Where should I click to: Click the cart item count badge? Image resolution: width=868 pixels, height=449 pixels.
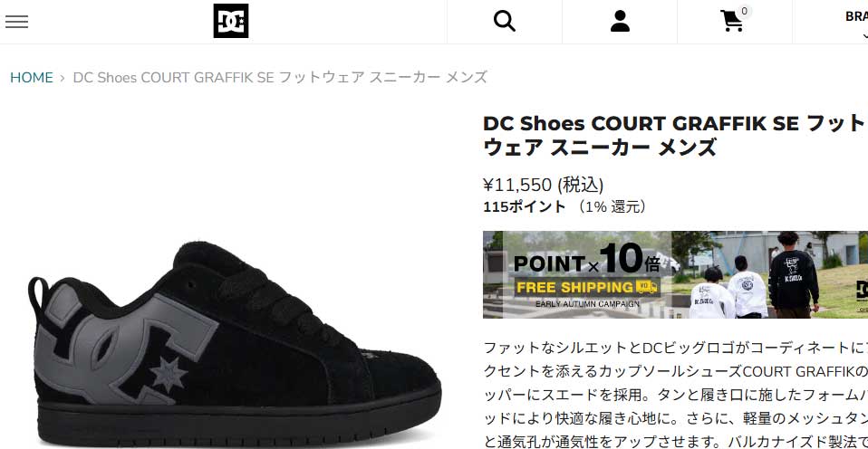point(745,11)
